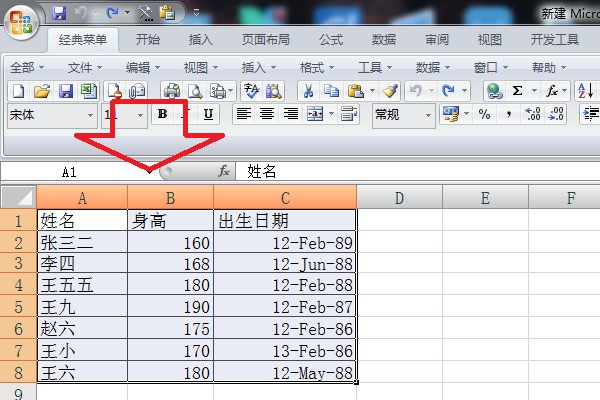Increase decimal places

tap(532, 114)
